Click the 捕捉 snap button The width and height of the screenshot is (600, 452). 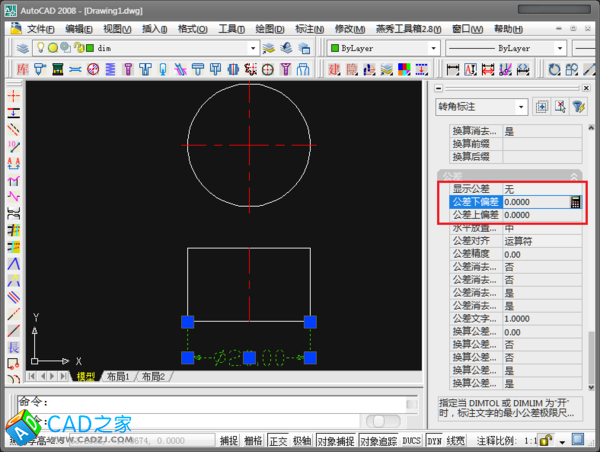coord(229,440)
